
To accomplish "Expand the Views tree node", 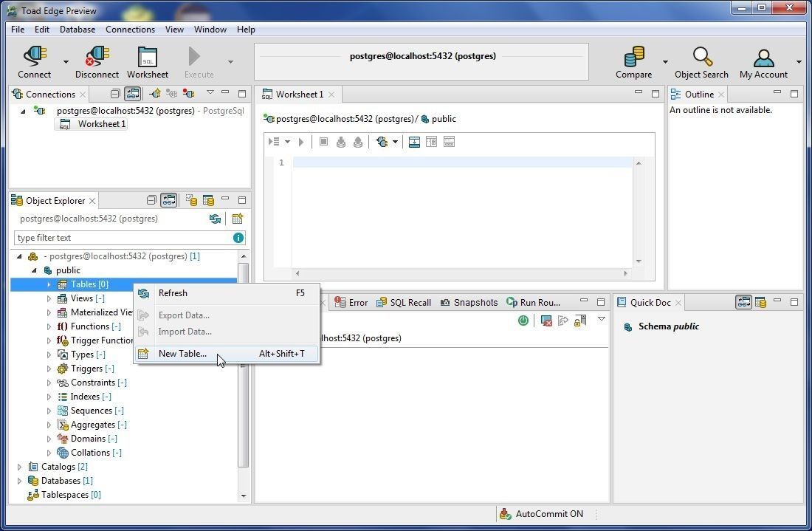I will [x=49, y=298].
